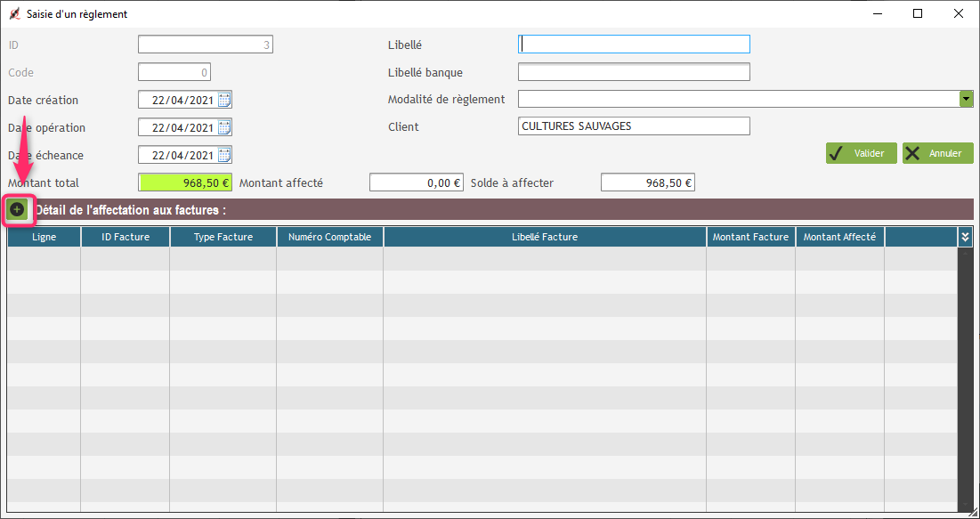This screenshot has width=980, height=519.
Task: Select the Solde à affecter field
Action: [647, 182]
